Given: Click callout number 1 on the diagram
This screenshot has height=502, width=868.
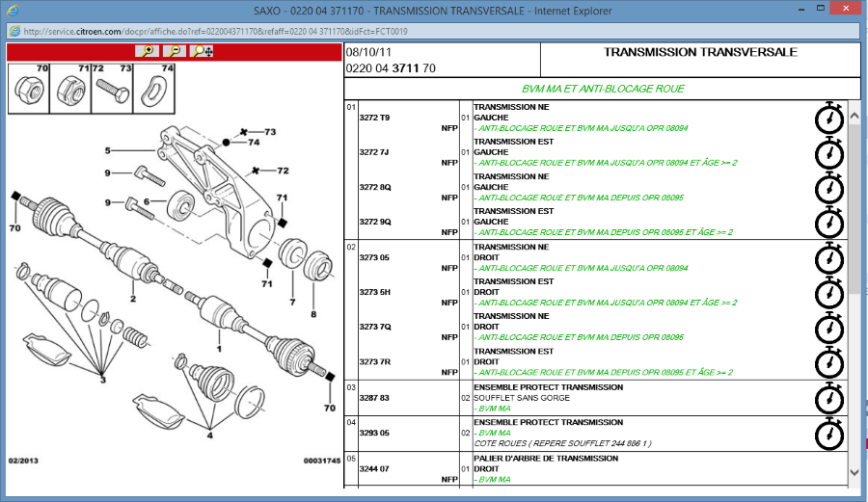Looking at the screenshot, I should point(219,349).
